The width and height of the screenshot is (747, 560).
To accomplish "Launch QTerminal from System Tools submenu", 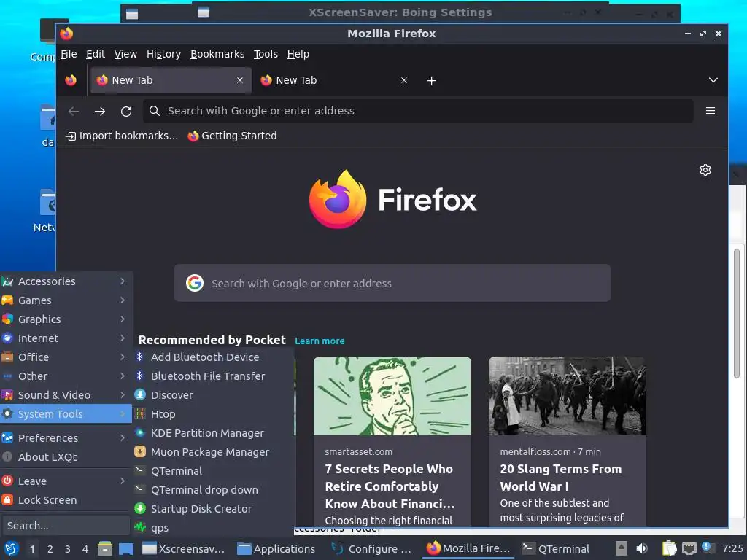I will tap(214, 471).
